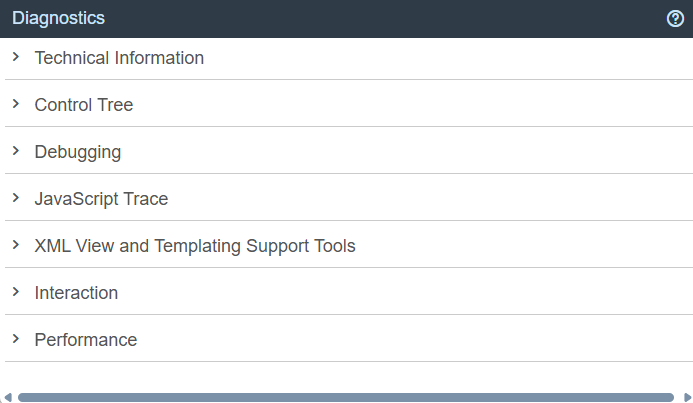Image resolution: width=693 pixels, height=403 pixels.
Task: Click the horizontal scrollbar left arrow
Action: pos(7,397)
